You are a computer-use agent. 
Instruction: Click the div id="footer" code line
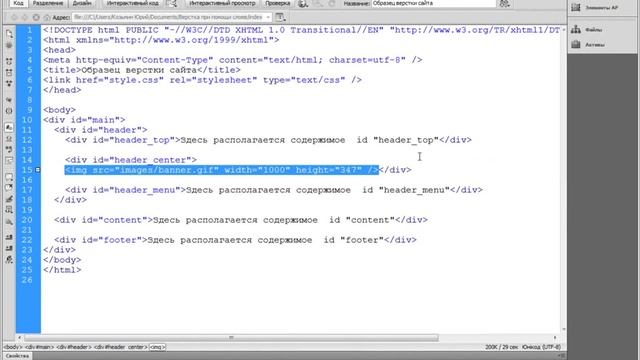[x=236, y=240]
